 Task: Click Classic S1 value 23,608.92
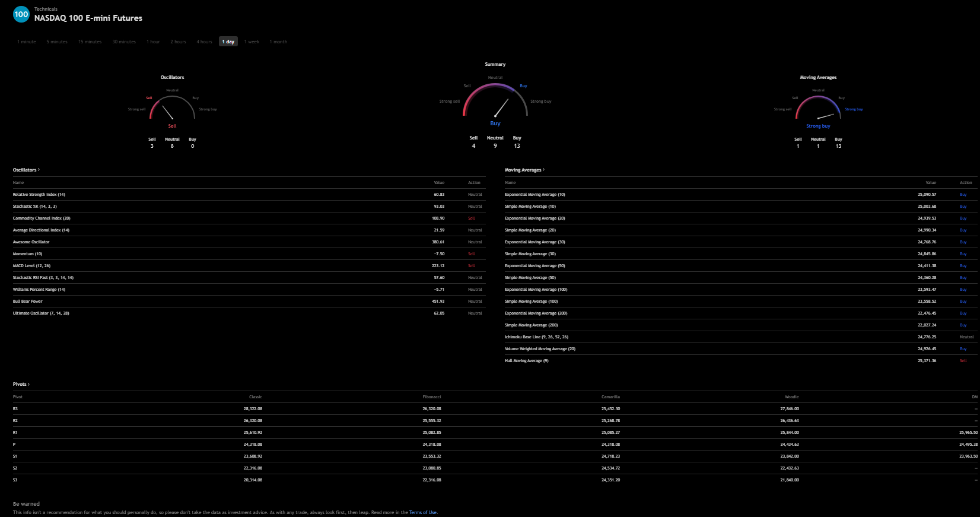tap(253, 456)
